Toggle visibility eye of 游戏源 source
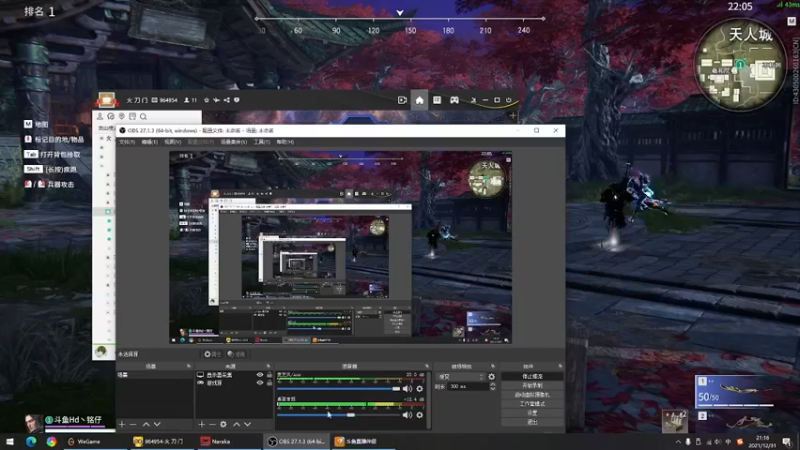800x450 pixels. [x=260, y=383]
